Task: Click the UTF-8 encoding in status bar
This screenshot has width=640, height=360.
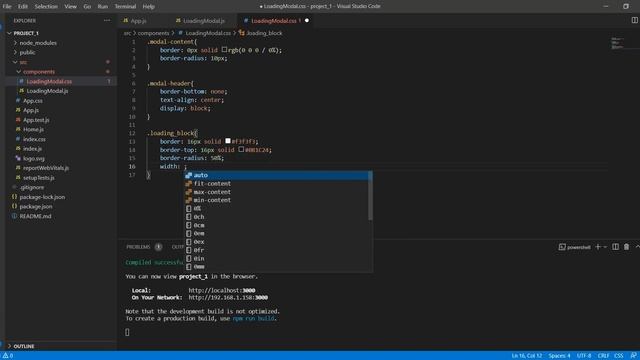Action: click(x=584, y=356)
